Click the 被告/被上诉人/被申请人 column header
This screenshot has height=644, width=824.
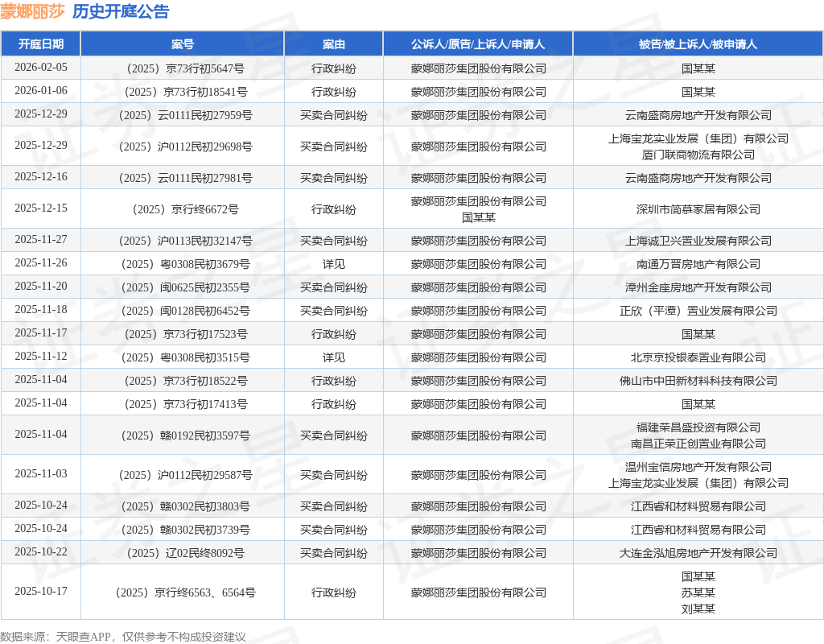698,44
